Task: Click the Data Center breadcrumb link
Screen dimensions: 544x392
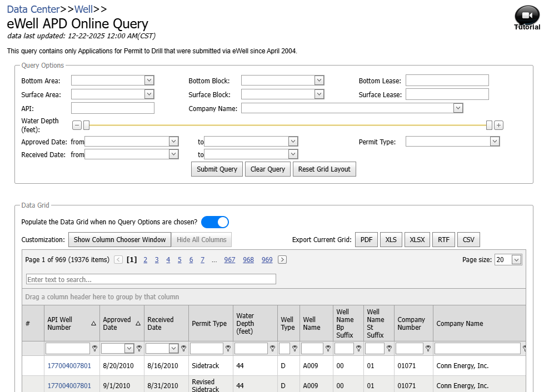Action: [x=33, y=9]
